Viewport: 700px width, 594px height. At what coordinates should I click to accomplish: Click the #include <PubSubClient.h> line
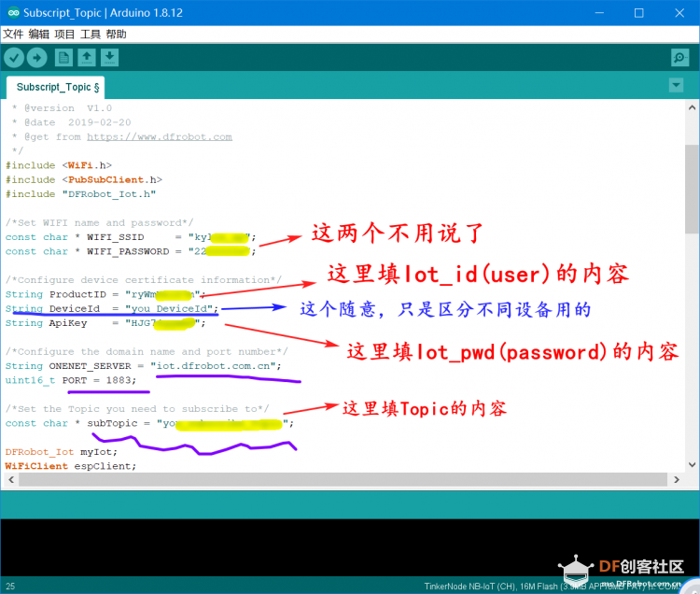84,179
